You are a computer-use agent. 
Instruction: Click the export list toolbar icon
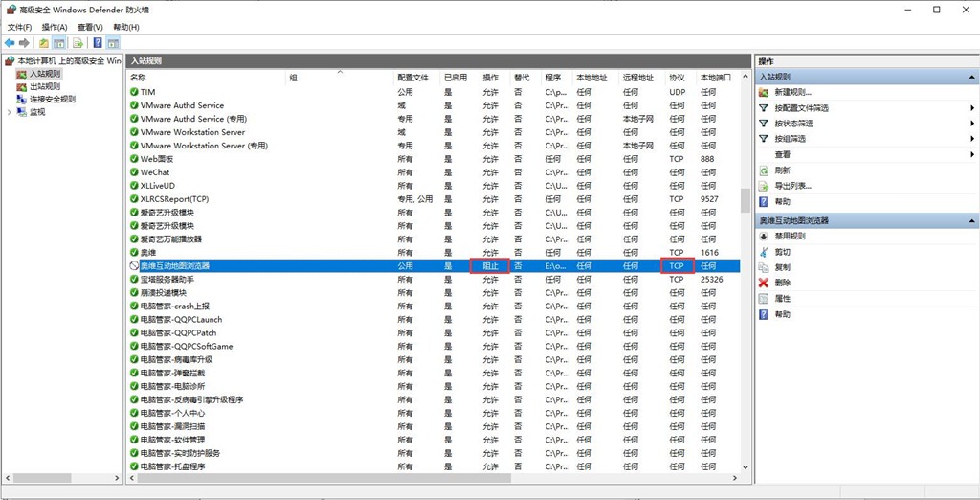click(x=78, y=43)
